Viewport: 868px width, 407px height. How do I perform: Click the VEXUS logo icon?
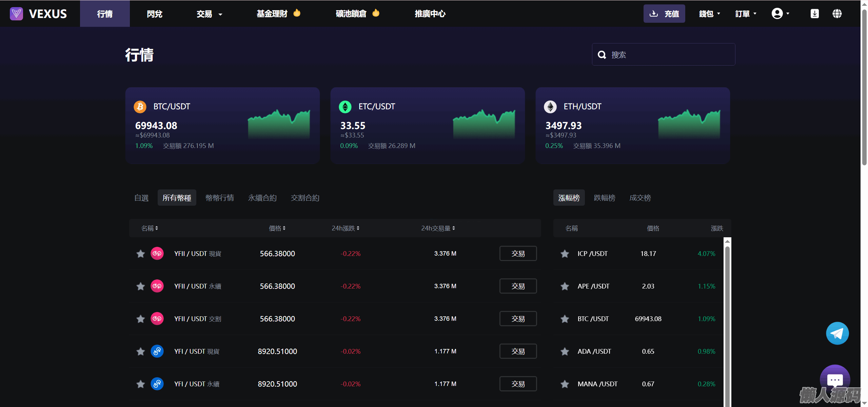tap(16, 14)
